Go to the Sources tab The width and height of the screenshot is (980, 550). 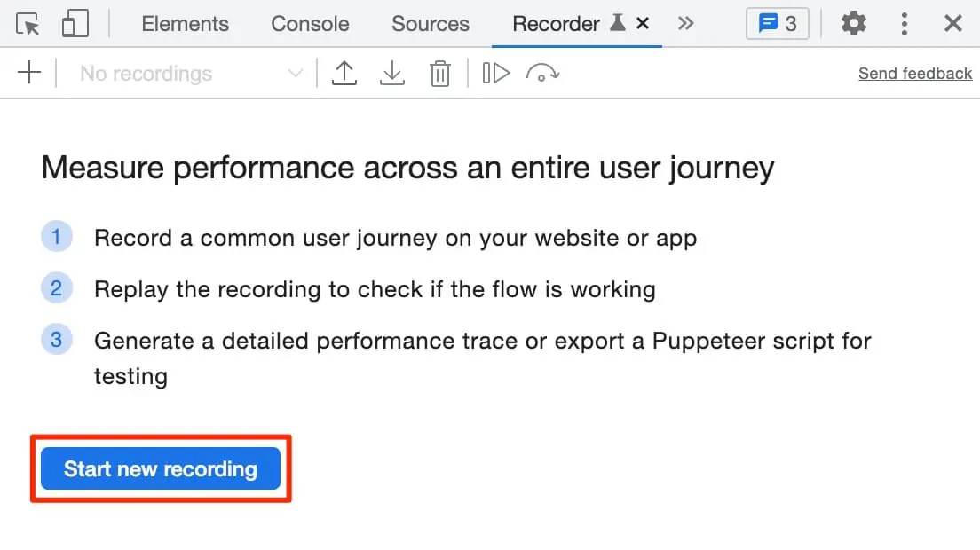tap(431, 24)
